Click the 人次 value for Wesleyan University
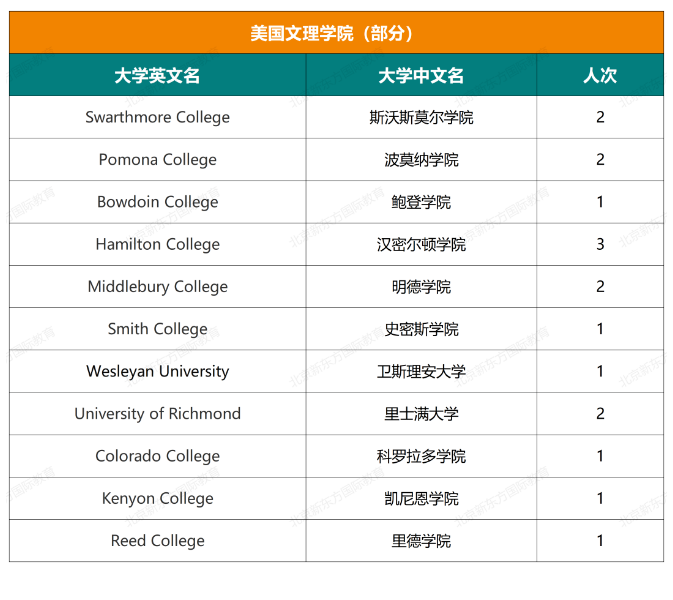Screen dimensions: 673x600 tap(600, 371)
